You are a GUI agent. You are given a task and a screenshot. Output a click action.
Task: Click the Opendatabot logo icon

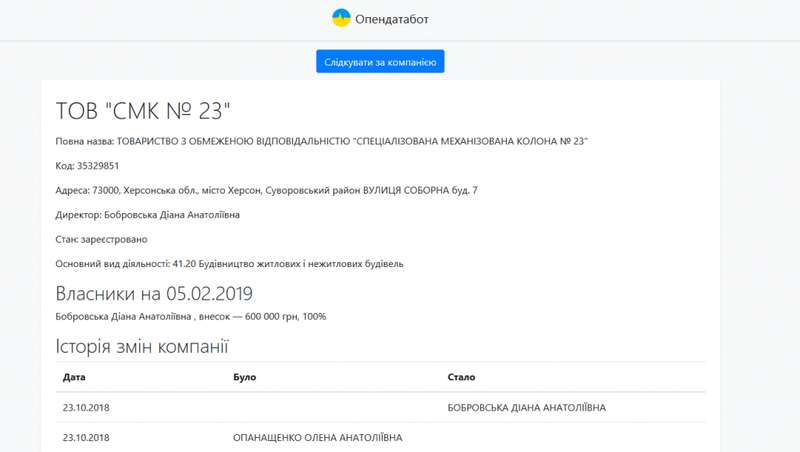point(341,18)
